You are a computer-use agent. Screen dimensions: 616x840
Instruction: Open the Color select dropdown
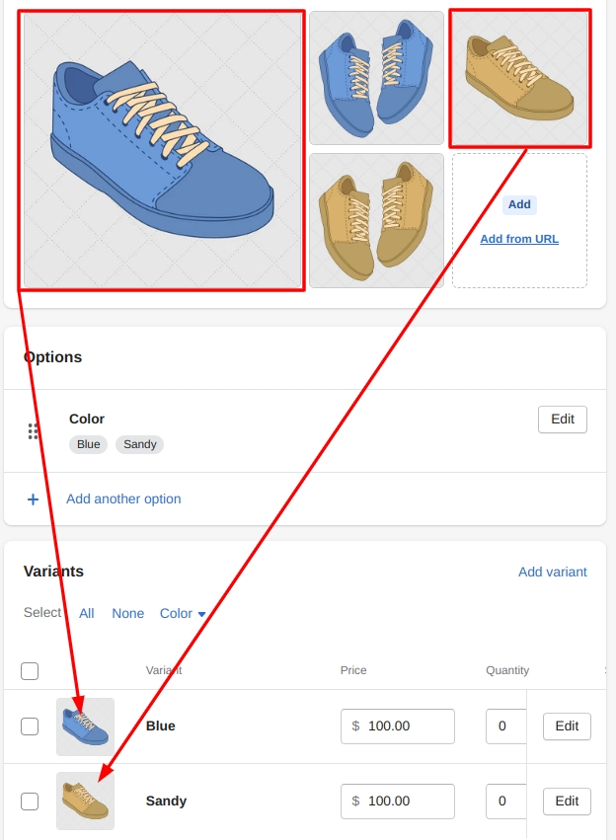[183, 613]
